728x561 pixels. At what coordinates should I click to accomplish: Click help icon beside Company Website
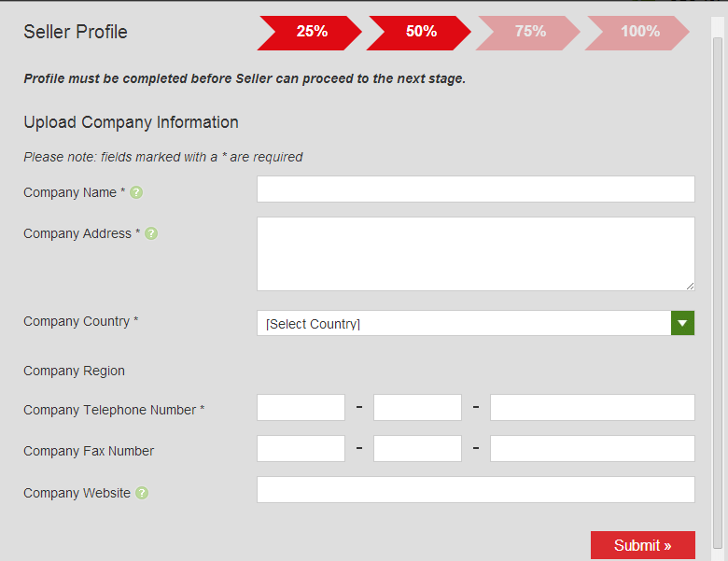142,493
